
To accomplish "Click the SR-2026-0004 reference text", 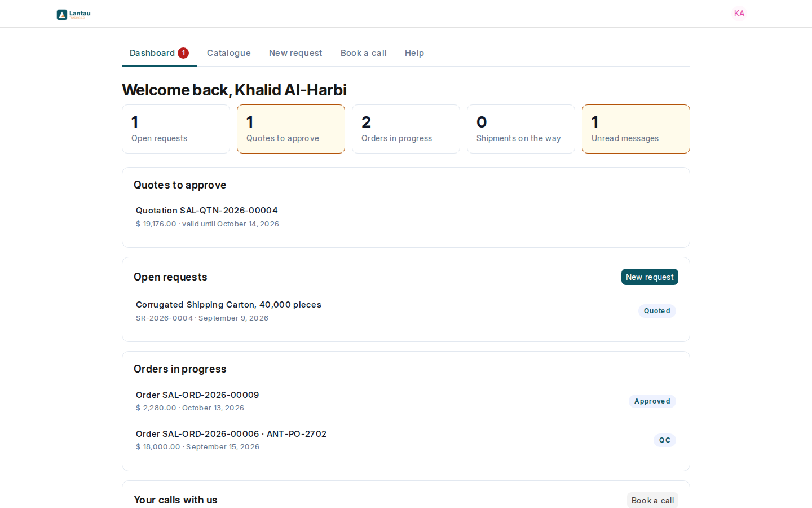I will [x=165, y=318].
